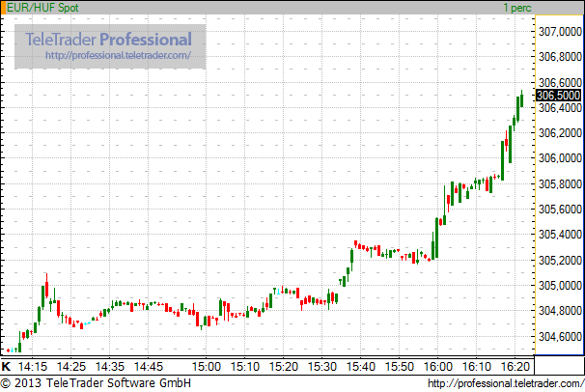The image size is (585, 392).
Task: Click the 304,8000 price axis label
Action: tap(560, 311)
